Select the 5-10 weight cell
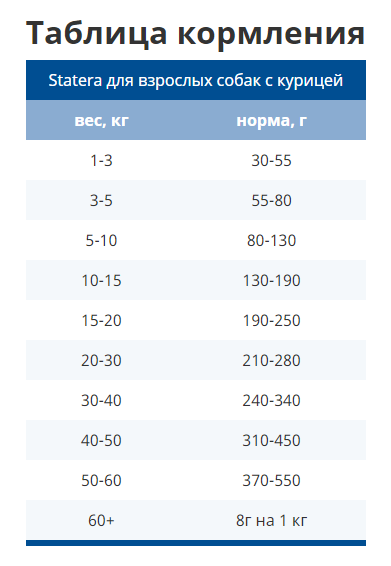391x566 pixels. [101, 240]
